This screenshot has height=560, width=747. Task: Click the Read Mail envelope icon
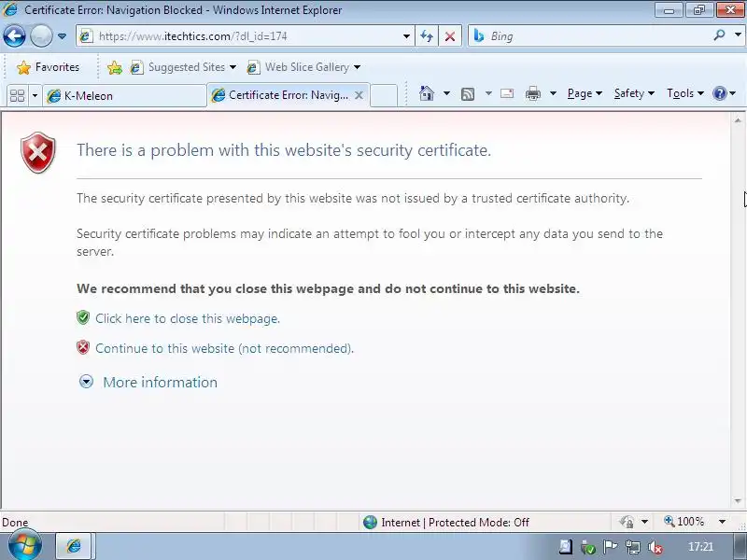point(507,93)
